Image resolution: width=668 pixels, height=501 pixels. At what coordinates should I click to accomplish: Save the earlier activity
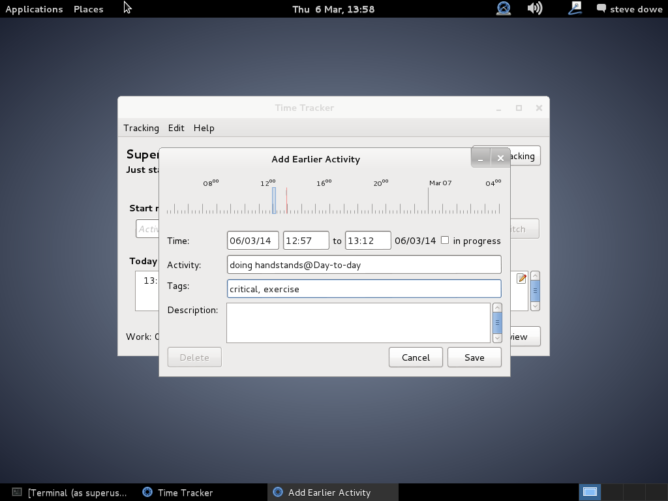pos(474,357)
